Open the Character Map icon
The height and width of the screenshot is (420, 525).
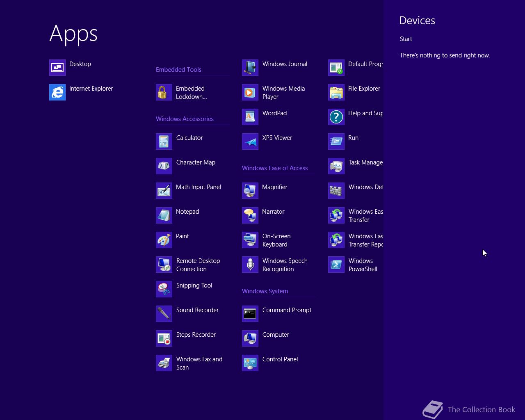[164, 166]
